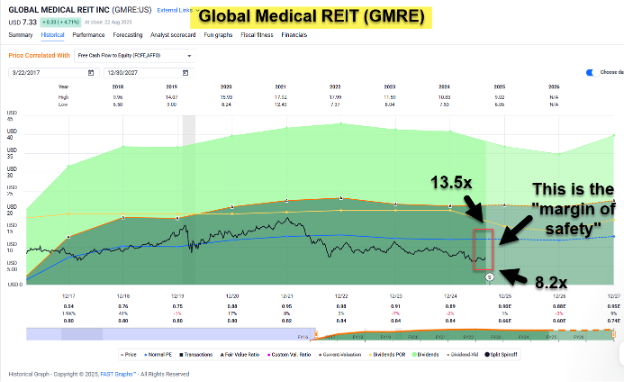624x382 pixels.
Task: Toggle Current Valuation legend entry
Action: point(339,355)
